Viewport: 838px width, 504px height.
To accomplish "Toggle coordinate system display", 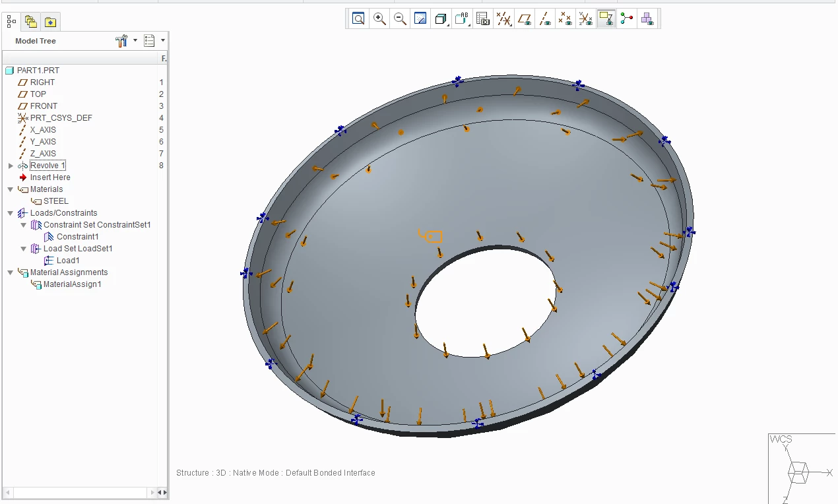I will [586, 18].
